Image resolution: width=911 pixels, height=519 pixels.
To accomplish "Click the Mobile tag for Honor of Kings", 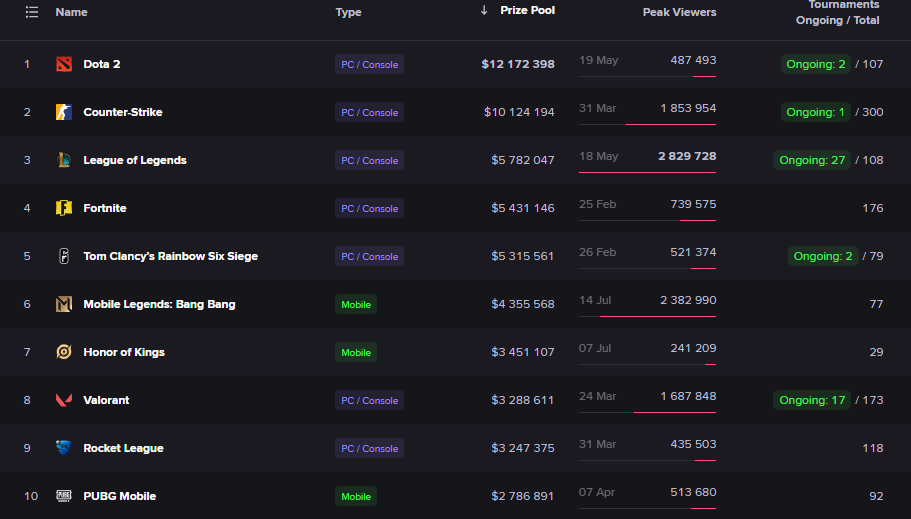I will click(356, 352).
